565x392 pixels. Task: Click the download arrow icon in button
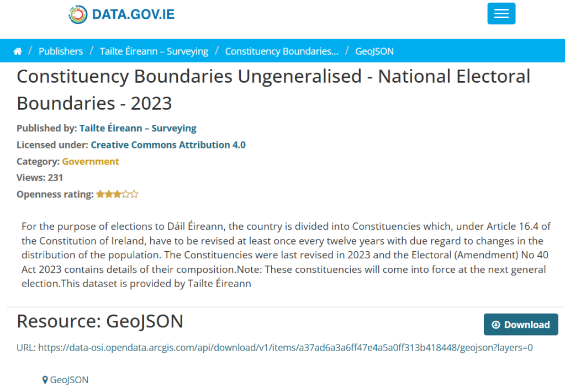coord(496,325)
